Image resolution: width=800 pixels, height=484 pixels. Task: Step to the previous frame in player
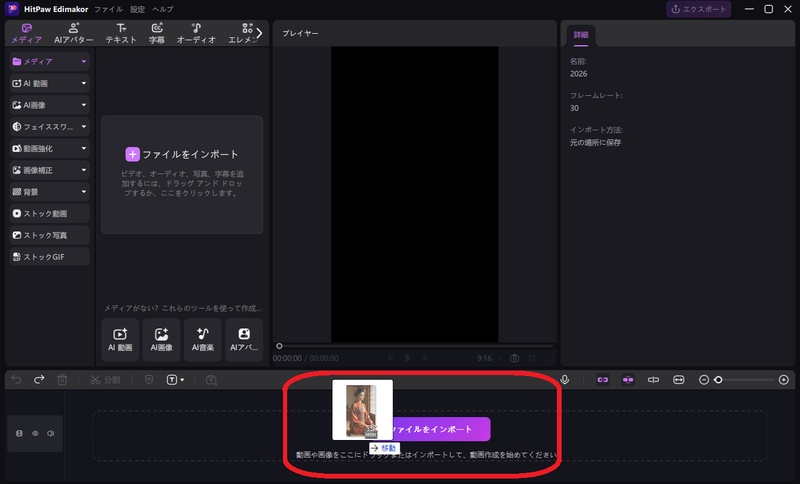click(x=391, y=358)
